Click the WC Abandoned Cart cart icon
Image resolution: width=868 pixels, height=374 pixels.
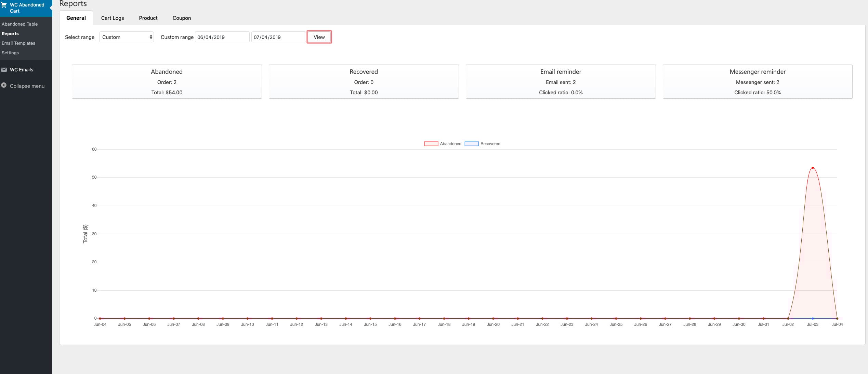4,5
